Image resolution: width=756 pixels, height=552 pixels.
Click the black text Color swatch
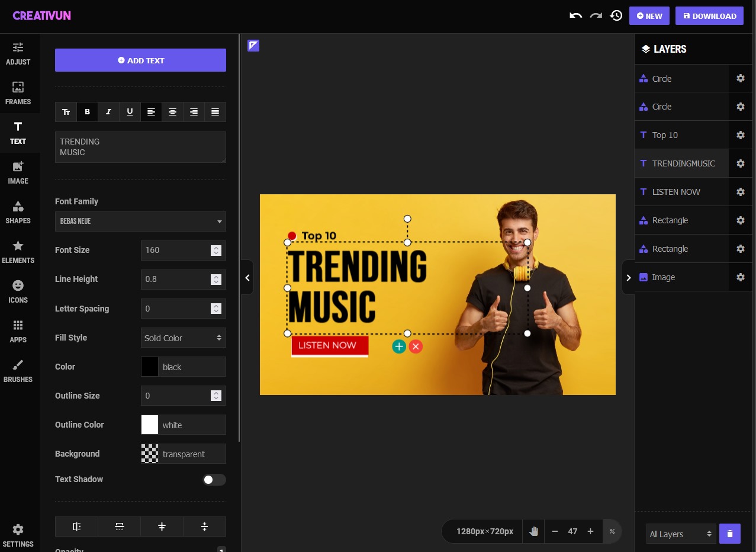(x=150, y=367)
